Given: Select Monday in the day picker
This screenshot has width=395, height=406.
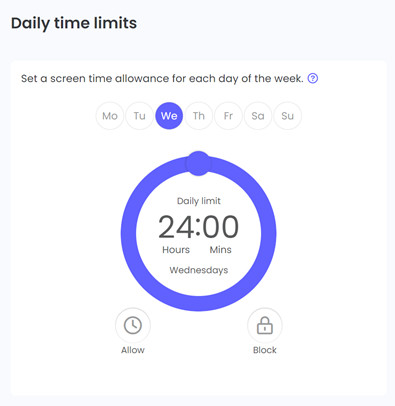Looking at the screenshot, I should 110,116.
